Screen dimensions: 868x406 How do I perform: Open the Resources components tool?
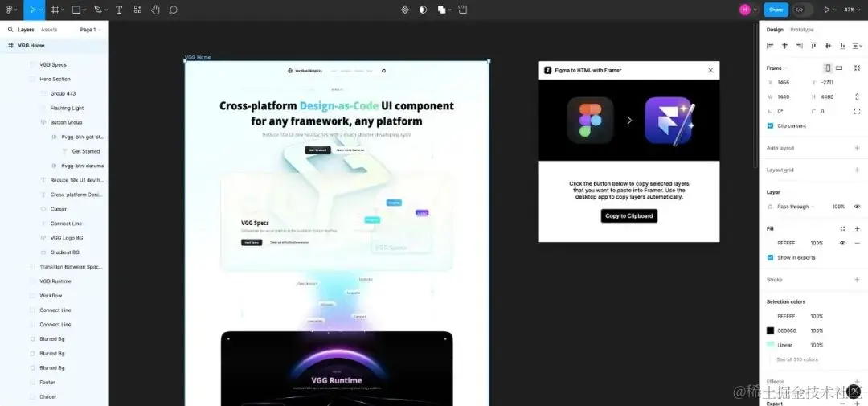[x=137, y=10]
